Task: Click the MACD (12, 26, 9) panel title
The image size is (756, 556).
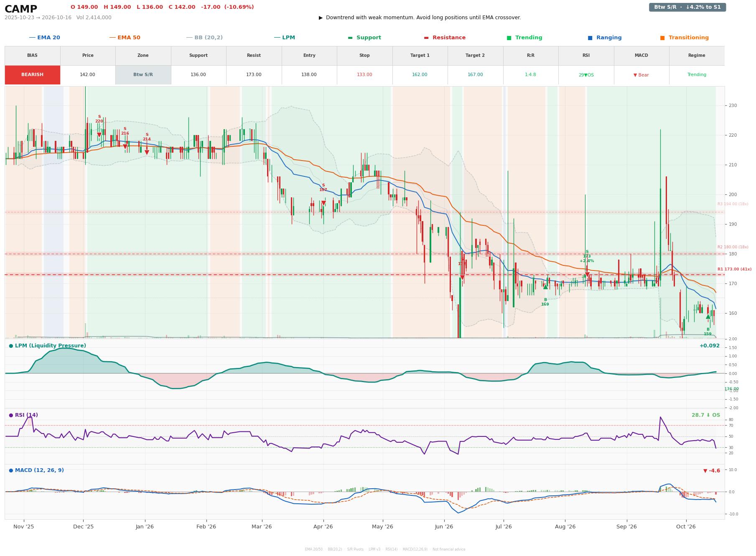Action: coord(36,470)
